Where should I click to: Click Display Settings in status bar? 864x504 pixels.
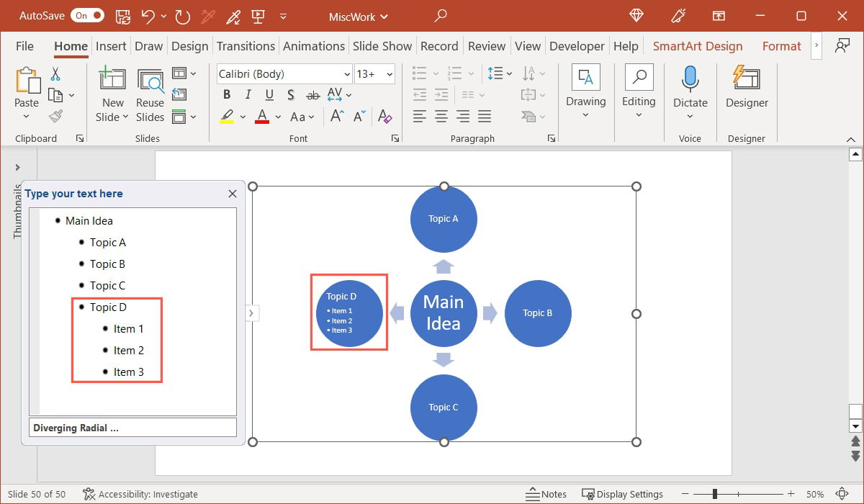(x=623, y=494)
